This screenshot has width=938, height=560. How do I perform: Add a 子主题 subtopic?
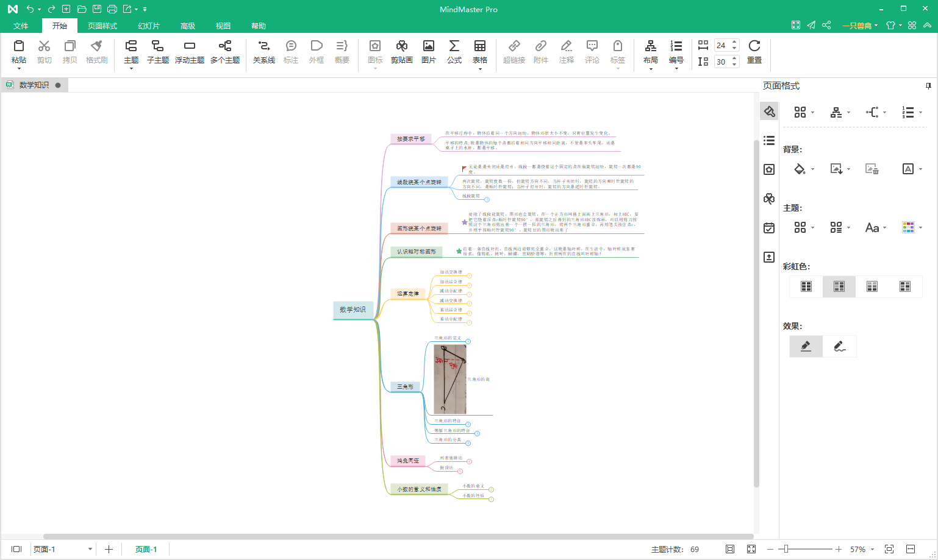pos(157,52)
